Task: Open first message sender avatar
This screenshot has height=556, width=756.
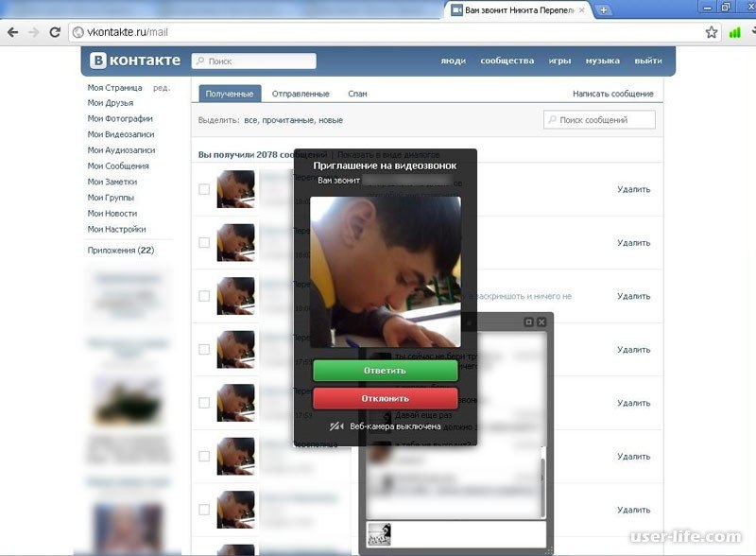Action: click(x=235, y=189)
